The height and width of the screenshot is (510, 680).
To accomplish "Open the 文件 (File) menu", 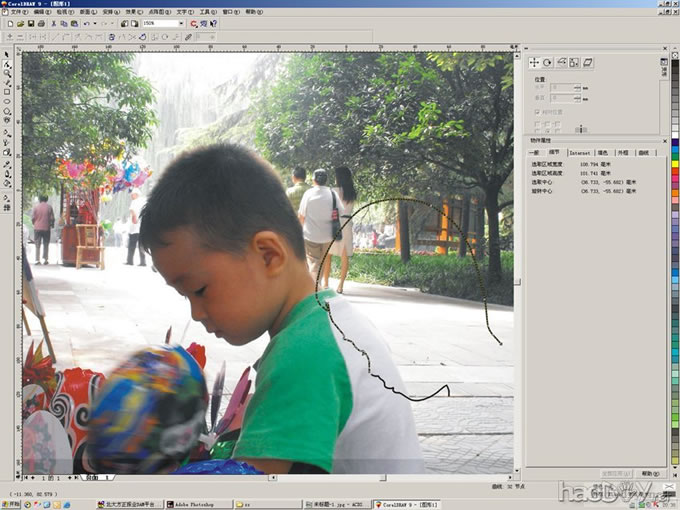I will (16, 12).
